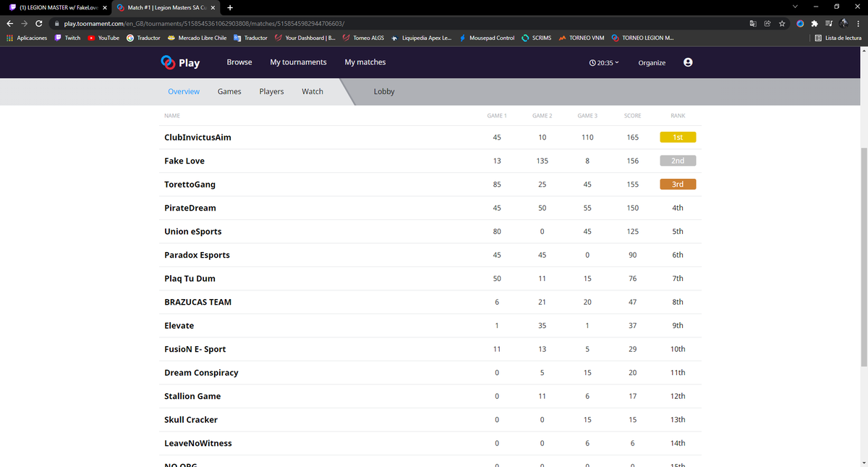Screen dimensions: 868x467
Task: Click the Toornament Play logo
Action: tap(181, 62)
